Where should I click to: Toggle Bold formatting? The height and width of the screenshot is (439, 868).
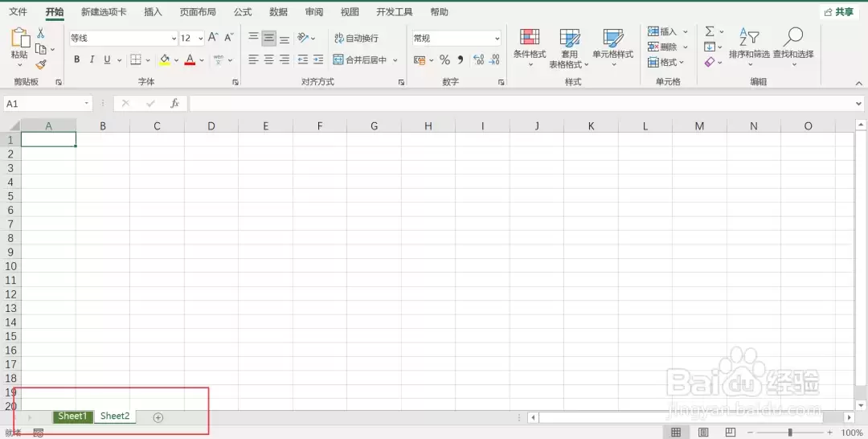tap(77, 59)
